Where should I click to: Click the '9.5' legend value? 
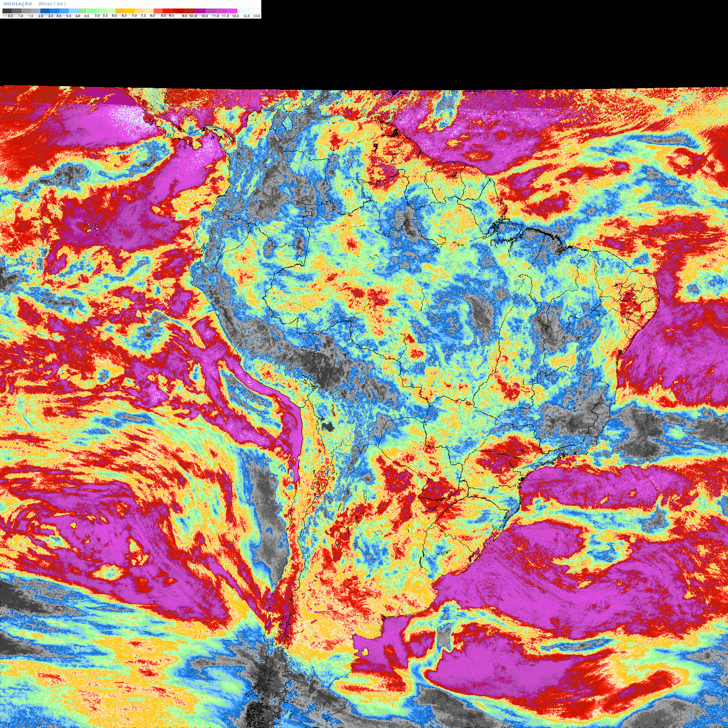point(184,16)
